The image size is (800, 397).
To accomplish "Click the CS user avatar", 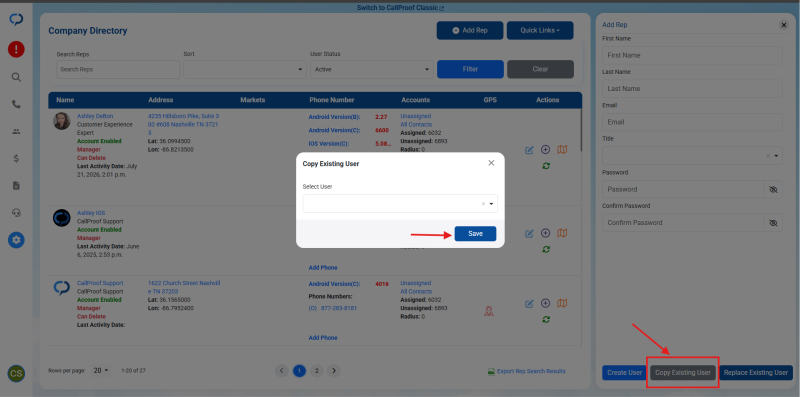I will pos(16,374).
